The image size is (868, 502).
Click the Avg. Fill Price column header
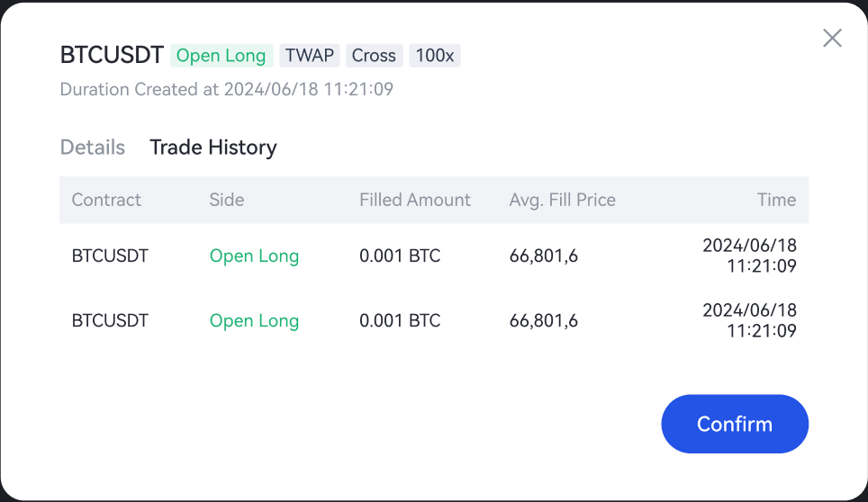(563, 200)
